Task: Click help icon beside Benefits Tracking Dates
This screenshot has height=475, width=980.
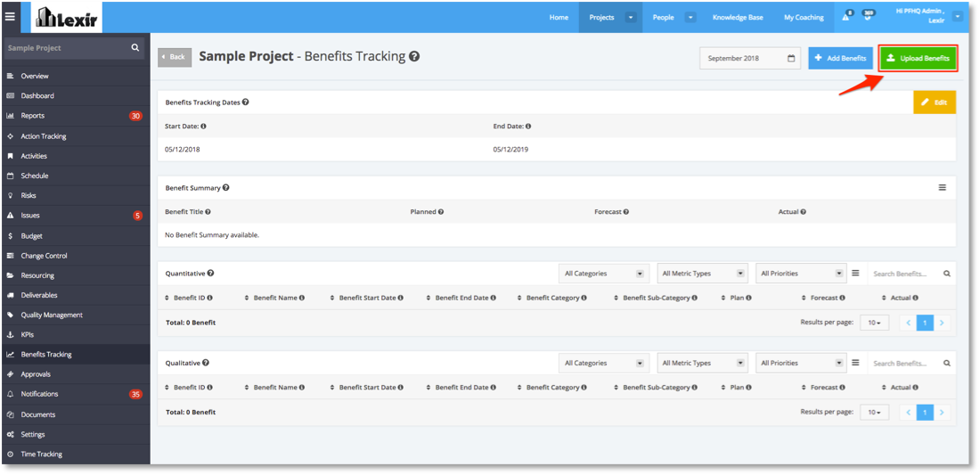Action: [246, 102]
